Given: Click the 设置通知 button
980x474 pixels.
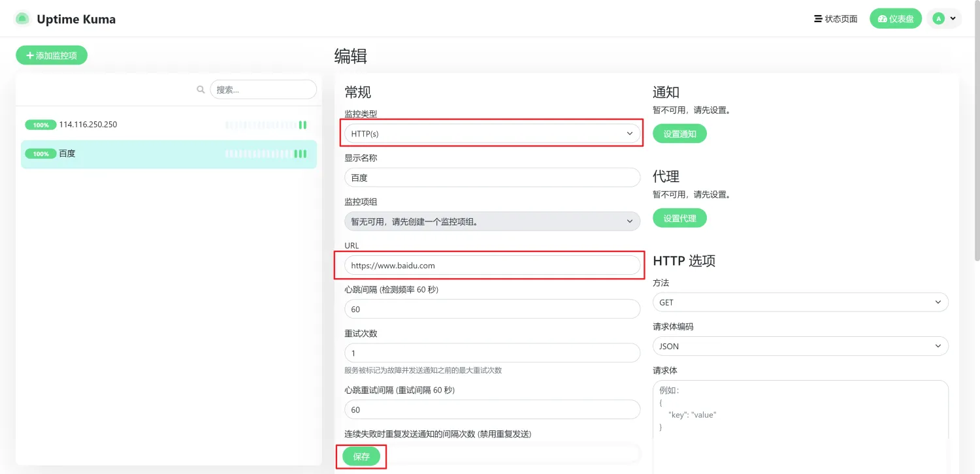Looking at the screenshot, I should pyautogui.click(x=679, y=134).
